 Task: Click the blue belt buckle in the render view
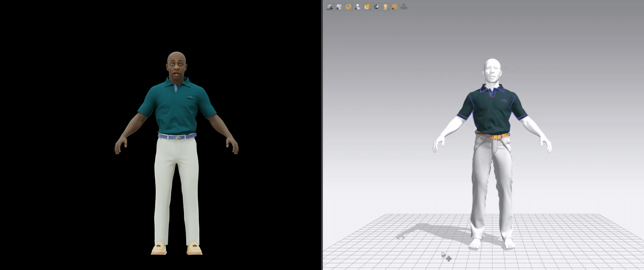click(178, 137)
